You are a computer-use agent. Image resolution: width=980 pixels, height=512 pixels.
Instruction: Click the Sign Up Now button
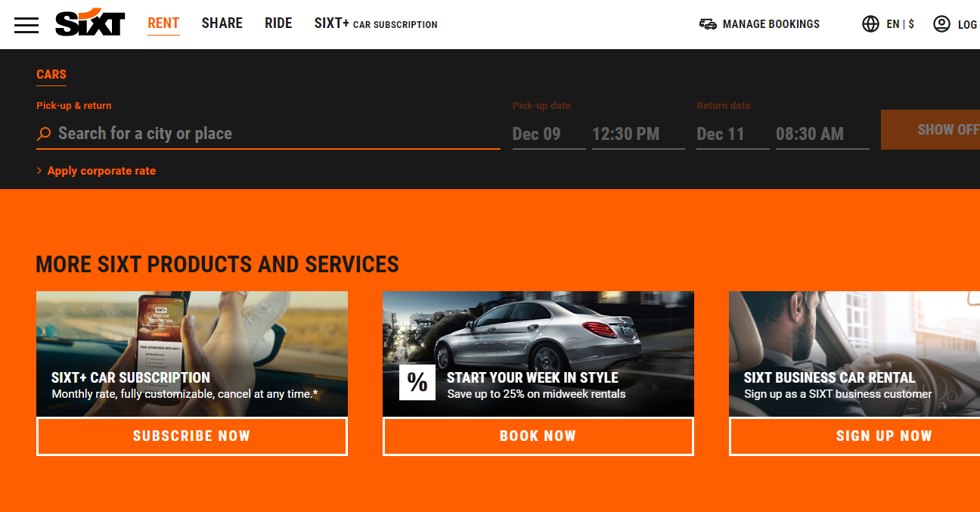854,436
